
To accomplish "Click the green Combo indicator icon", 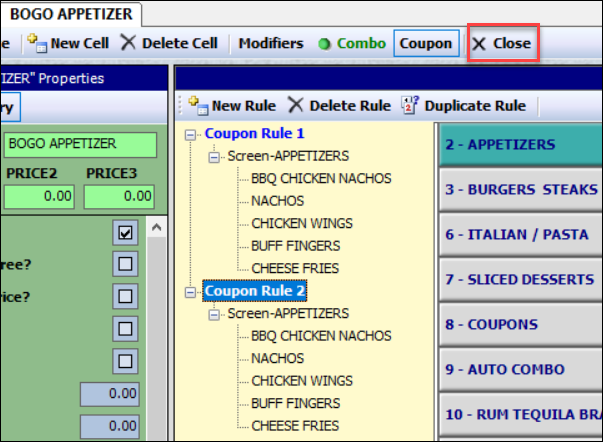I will [x=324, y=44].
